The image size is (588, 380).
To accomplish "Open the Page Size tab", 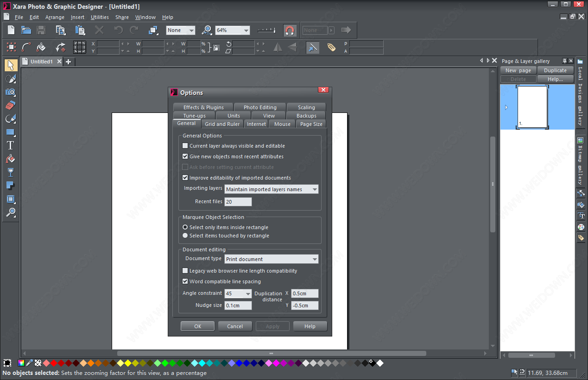I will (x=311, y=124).
